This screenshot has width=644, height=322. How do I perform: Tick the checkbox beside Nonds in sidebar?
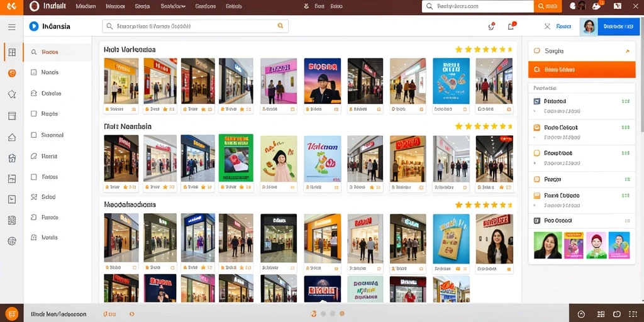[x=34, y=72]
